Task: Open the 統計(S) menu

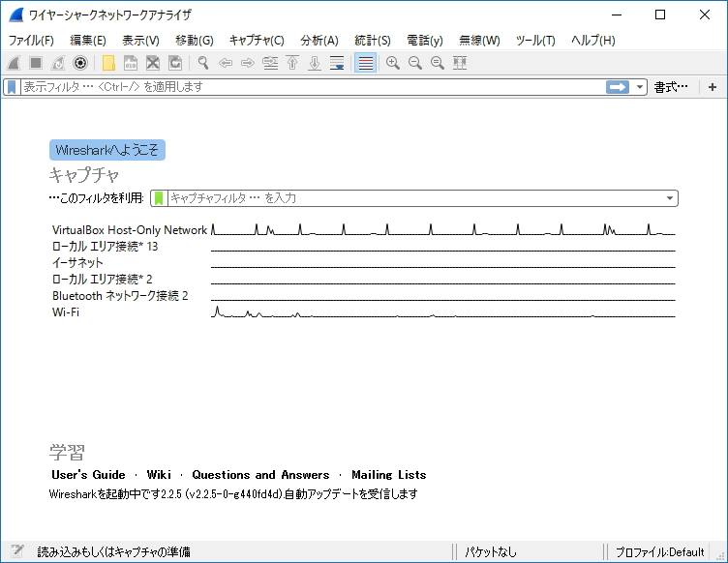Action: 373,41
